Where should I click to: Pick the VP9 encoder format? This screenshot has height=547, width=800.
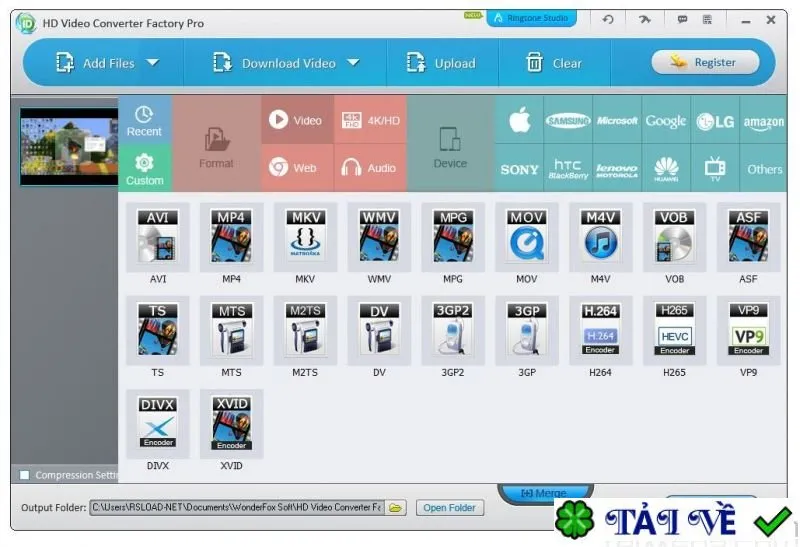pos(748,330)
